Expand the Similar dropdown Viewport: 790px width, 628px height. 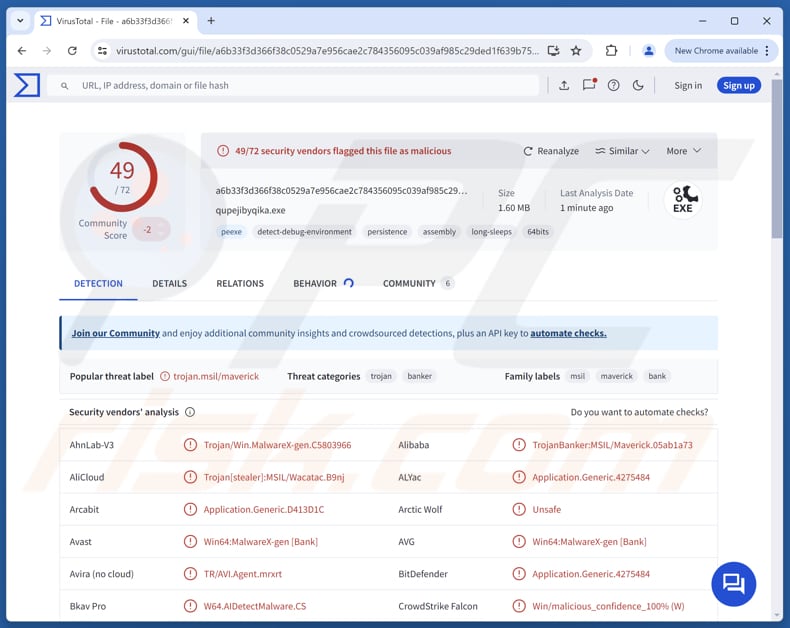point(622,151)
